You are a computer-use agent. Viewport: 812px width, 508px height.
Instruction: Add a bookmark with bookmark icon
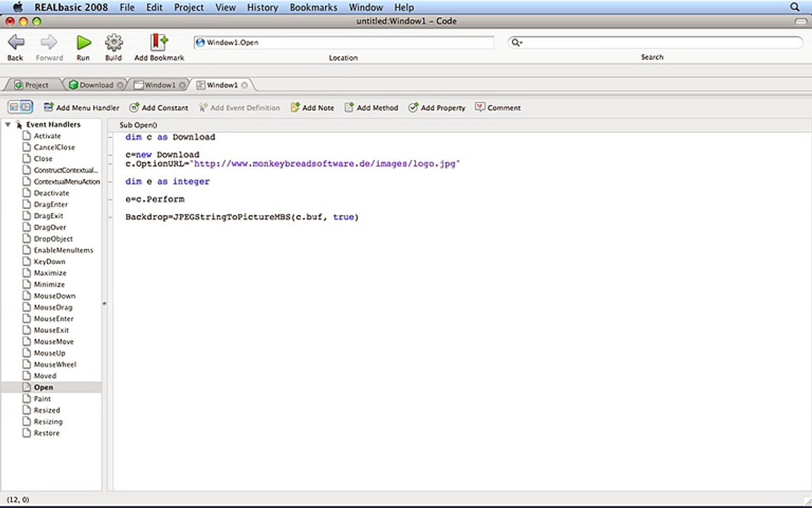tap(159, 42)
